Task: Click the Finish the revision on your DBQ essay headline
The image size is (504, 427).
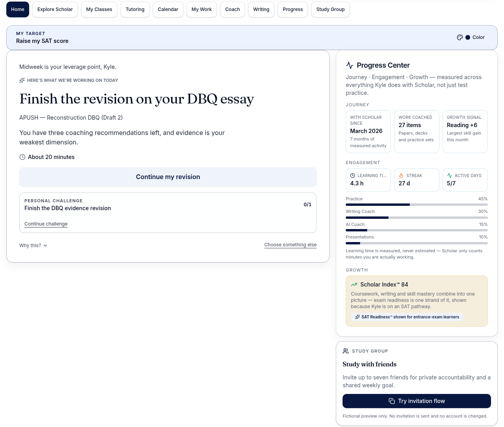Action: [x=137, y=99]
